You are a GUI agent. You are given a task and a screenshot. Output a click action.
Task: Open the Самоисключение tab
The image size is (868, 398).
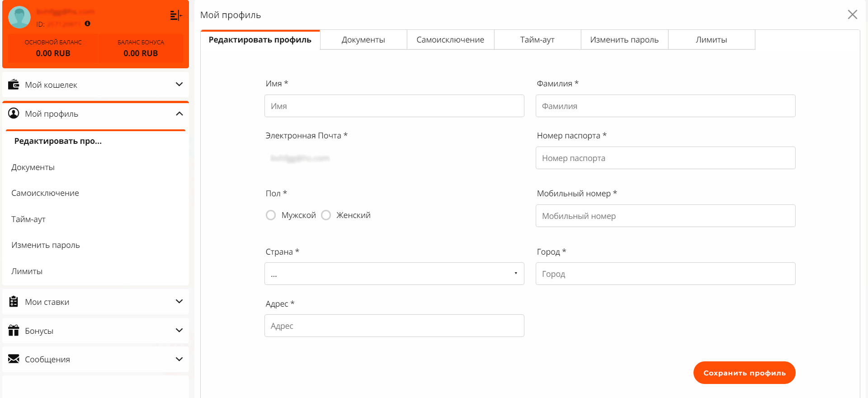pos(450,40)
